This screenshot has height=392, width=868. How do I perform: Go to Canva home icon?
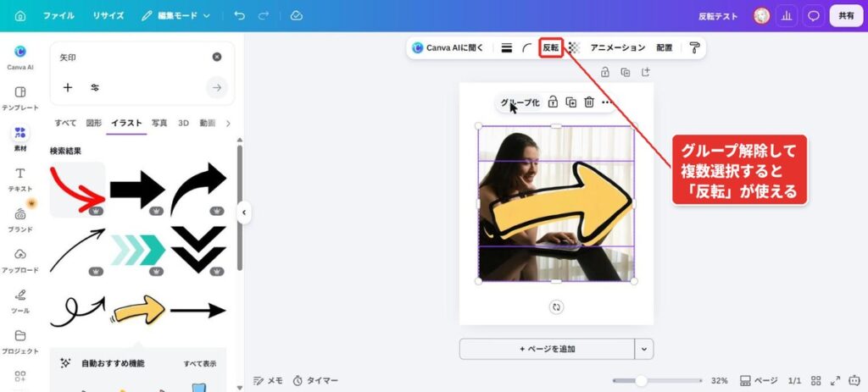point(20,16)
